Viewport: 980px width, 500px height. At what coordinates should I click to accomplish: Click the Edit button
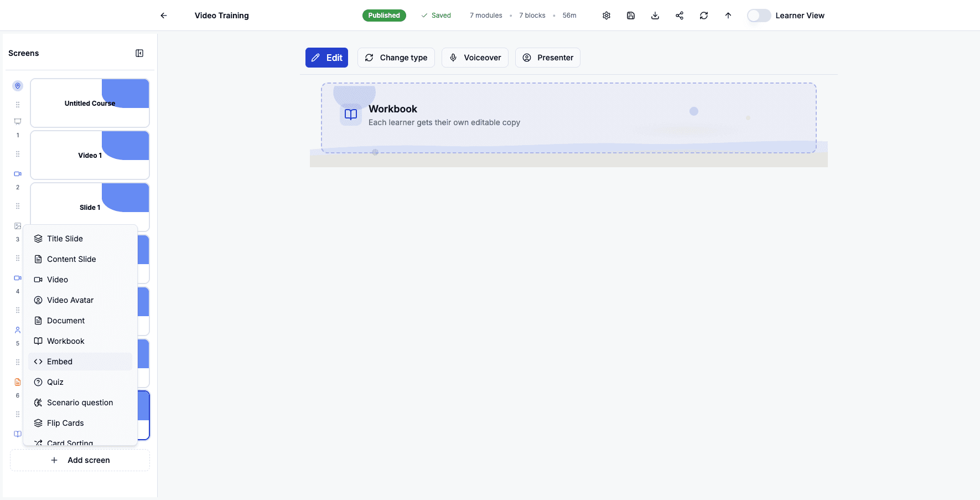326,57
